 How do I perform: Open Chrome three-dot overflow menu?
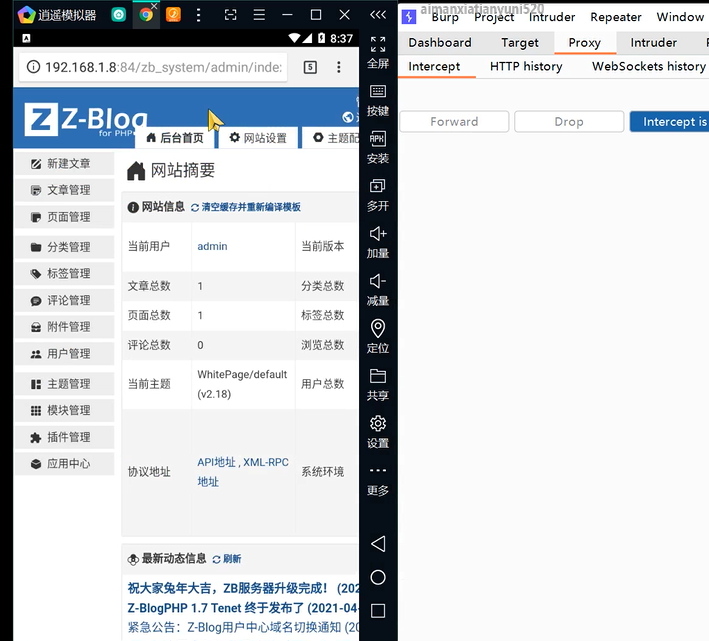pyautogui.click(x=339, y=67)
